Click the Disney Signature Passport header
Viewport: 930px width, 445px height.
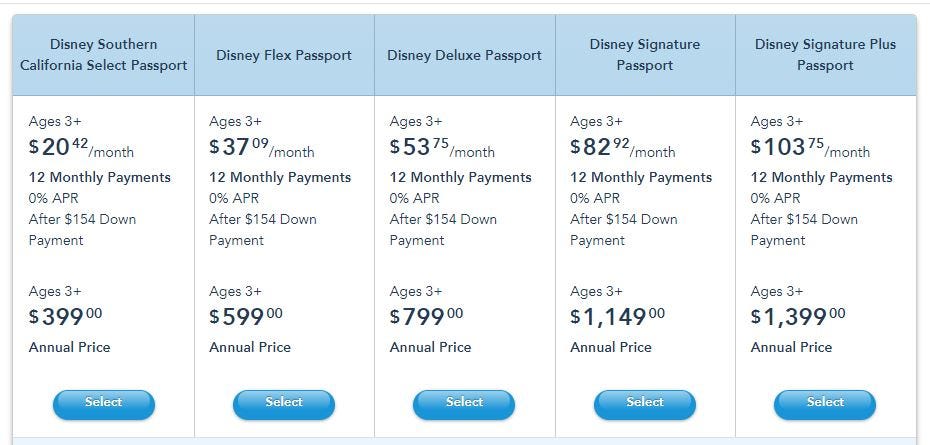click(x=645, y=55)
